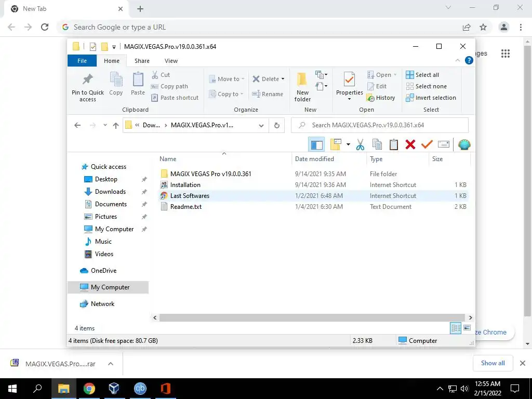Click the Help question mark icon
This screenshot has width=532, height=399.
(469, 60)
